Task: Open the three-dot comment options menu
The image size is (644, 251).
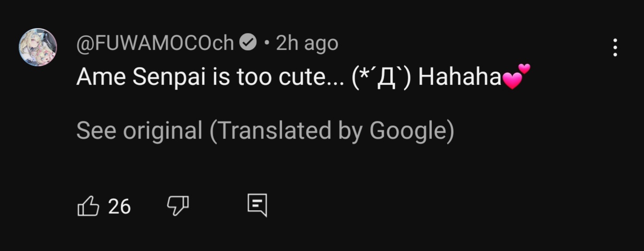Action: click(615, 48)
